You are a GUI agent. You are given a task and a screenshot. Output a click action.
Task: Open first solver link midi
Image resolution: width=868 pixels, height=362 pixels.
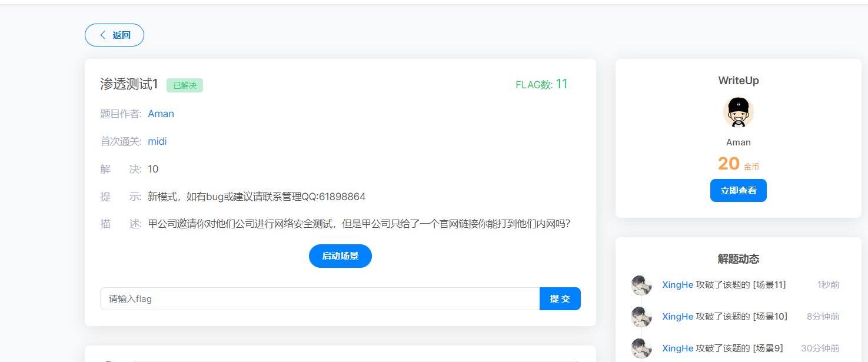(157, 141)
